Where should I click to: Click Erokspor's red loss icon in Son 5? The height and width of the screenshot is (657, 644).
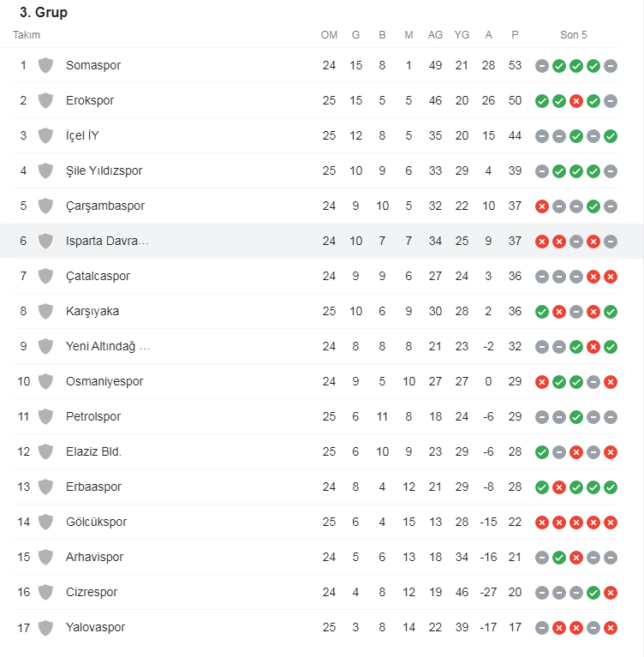[576, 101]
